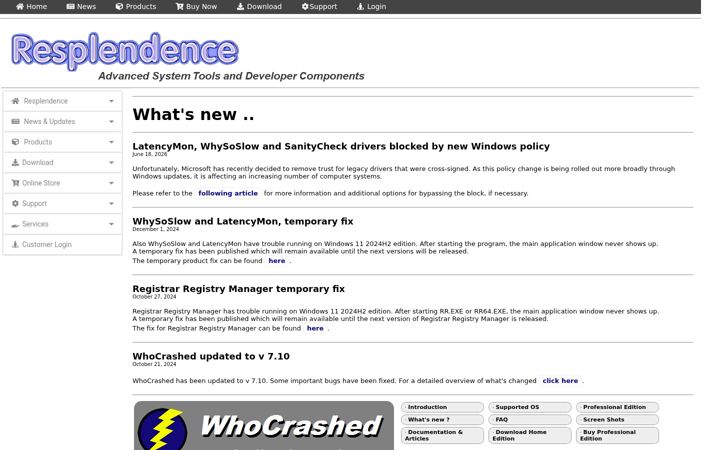Open Documentation & Articles button
The width and height of the screenshot is (720, 450).
coord(443,435)
